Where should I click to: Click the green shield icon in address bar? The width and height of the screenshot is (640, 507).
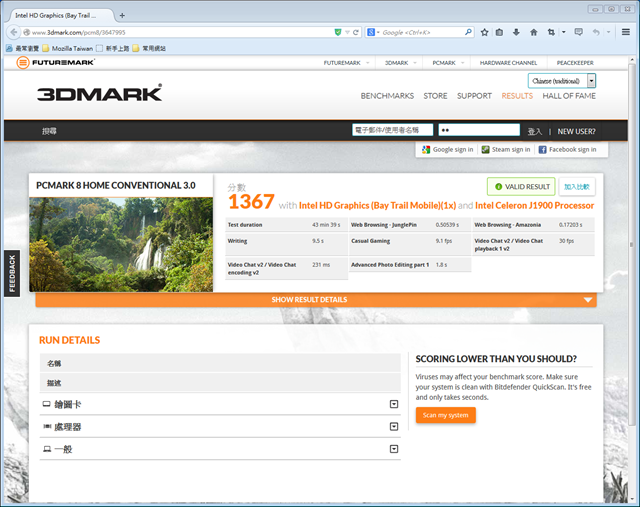coord(338,32)
